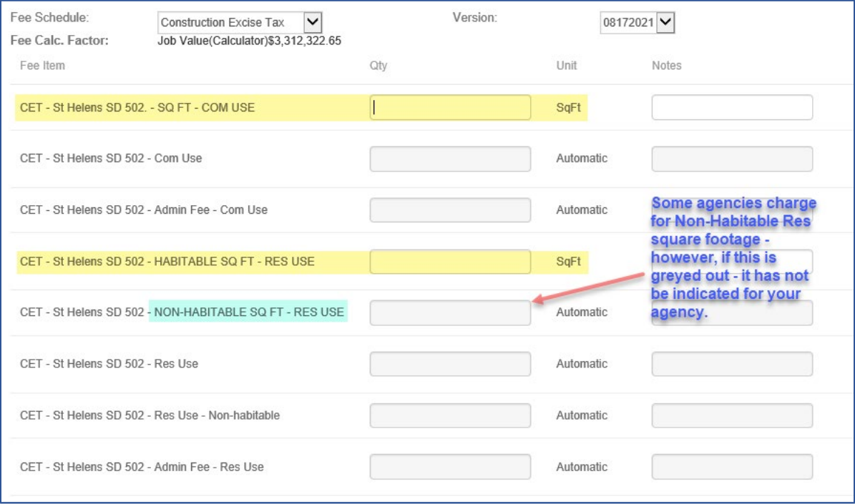This screenshot has width=855, height=504.
Task: Click the automatic Com Use Qty field
Action: (x=450, y=159)
